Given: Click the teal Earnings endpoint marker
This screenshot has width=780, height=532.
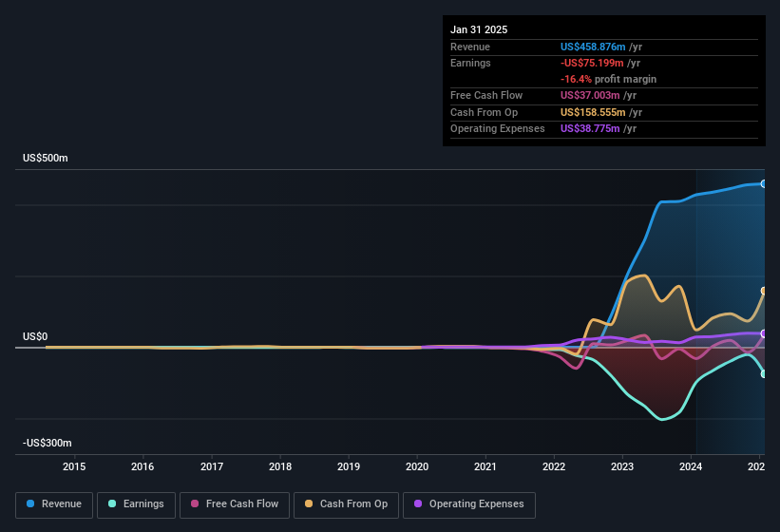Looking at the screenshot, I should [x=764, y=374].
